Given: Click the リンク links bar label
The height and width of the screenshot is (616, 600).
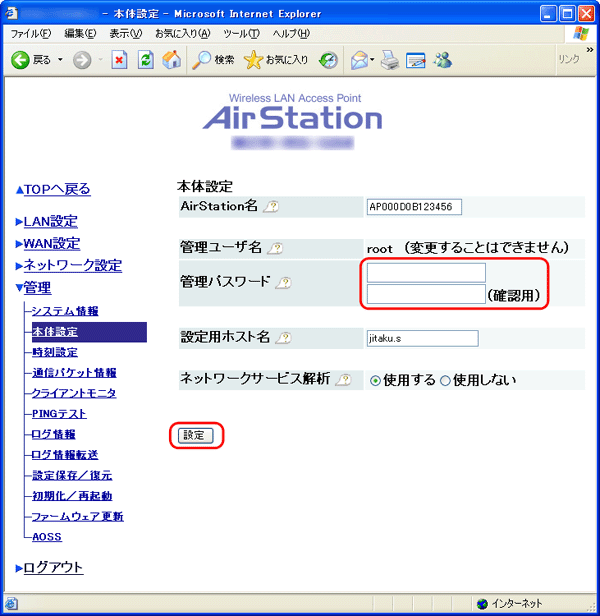Looking at the screenshot, I should [x=569, y=60].
